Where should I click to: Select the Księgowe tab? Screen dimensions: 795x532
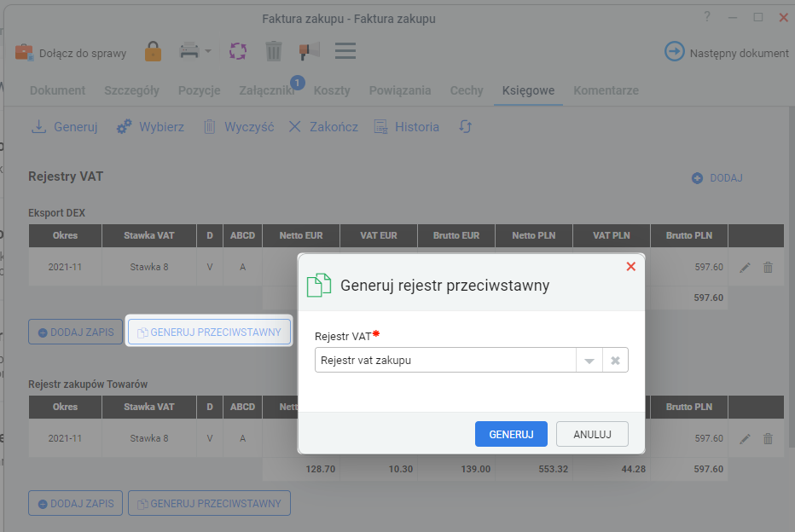click(528, 90)
